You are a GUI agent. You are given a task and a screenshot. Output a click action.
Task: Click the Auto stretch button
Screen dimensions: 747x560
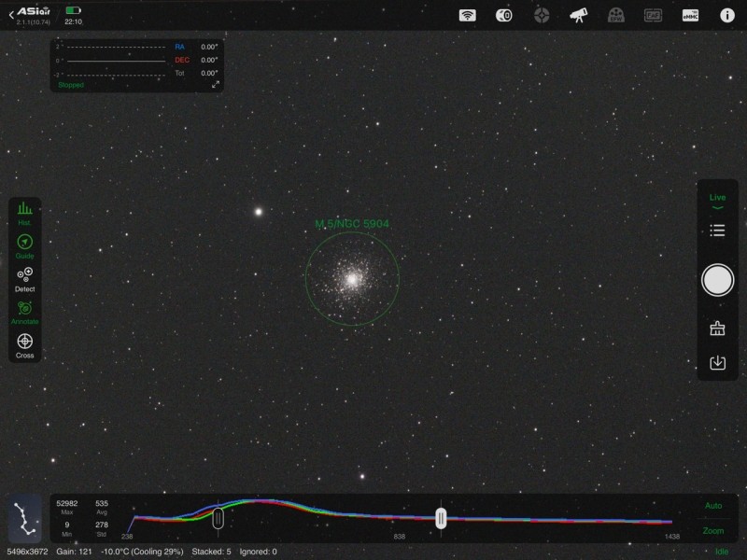(x=713, y=506)
